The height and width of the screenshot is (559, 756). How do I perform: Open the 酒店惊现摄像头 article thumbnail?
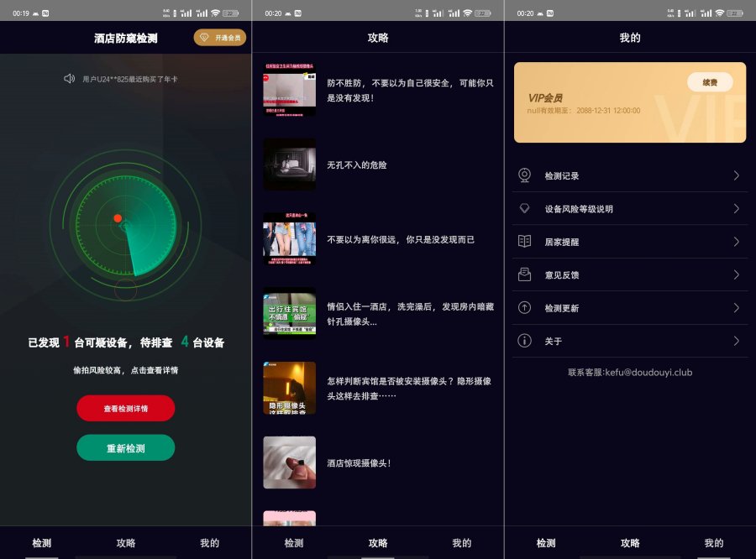(x=290, y=461)
